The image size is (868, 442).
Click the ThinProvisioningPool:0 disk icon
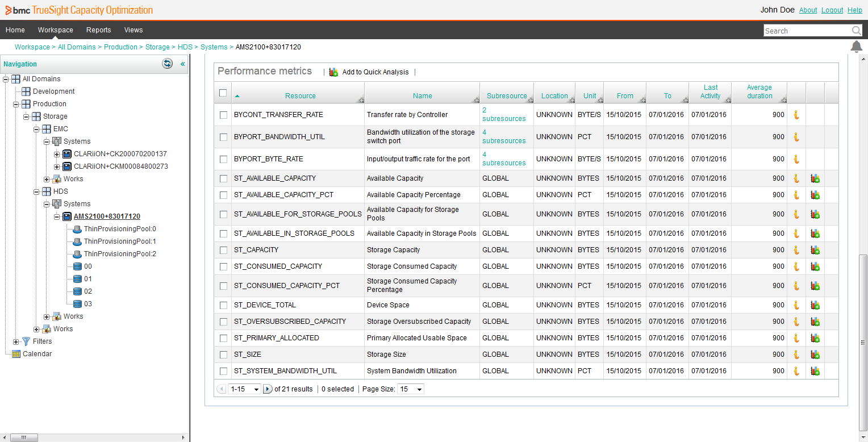(x=77, y=229)
